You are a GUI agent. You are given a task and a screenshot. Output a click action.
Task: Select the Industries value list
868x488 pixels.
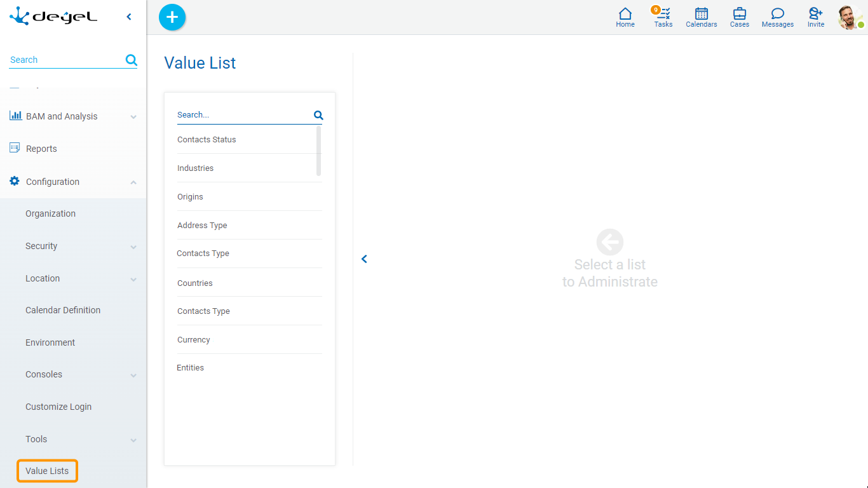click(x=196, y=168)
